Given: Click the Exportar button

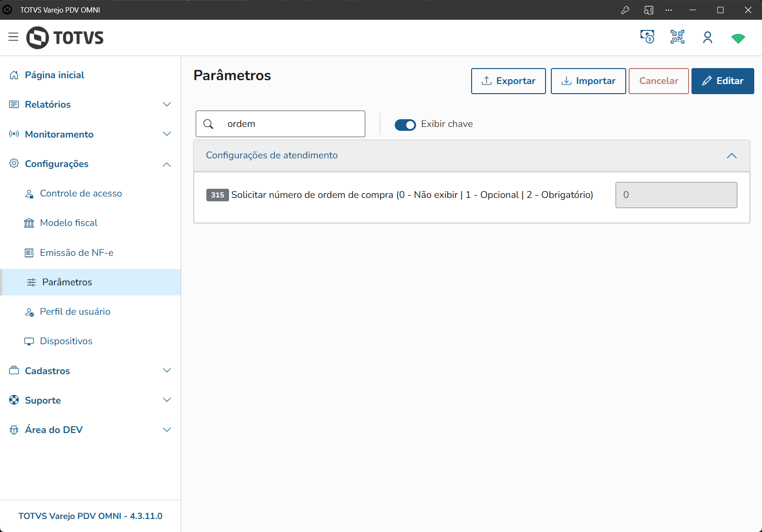Looking at the screenshot, I should coord(508,81).
